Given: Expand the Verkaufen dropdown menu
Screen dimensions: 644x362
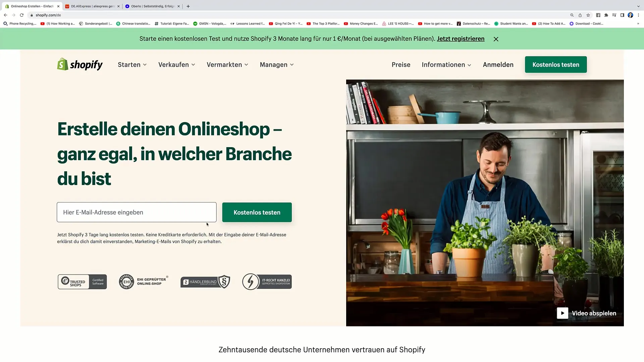Looking at the screenshot, I should click(177, 65).
